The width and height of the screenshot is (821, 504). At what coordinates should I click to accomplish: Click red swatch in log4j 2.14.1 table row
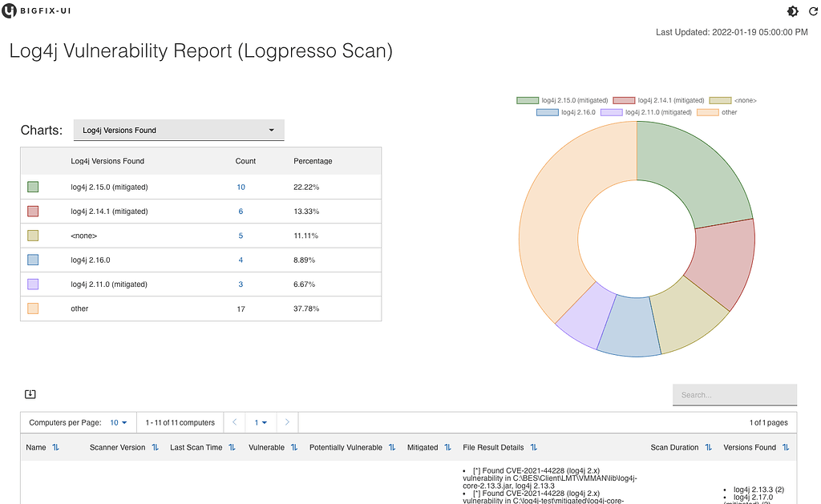point(33,212)
